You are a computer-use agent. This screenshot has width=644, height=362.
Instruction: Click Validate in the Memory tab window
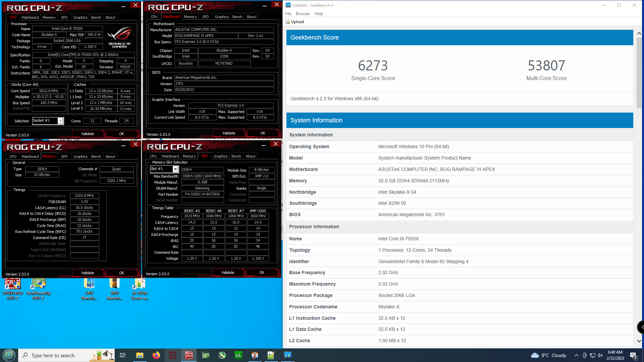point(88,273)
